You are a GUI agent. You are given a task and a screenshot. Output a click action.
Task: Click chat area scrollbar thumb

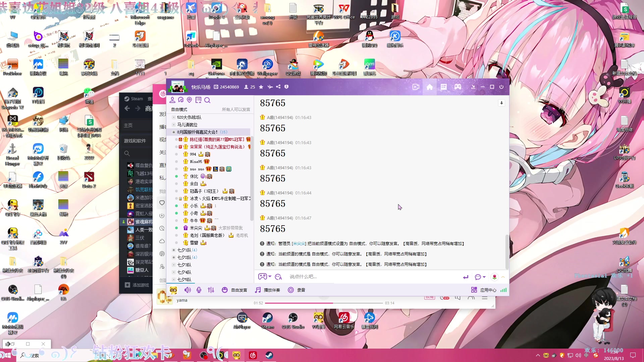point(507,251)
